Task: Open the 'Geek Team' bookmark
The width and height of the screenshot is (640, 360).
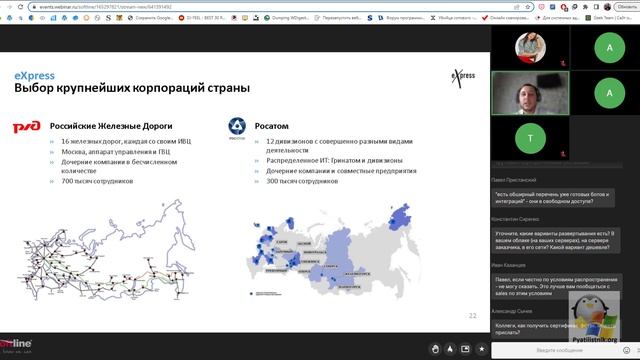Action: (608, 18)
